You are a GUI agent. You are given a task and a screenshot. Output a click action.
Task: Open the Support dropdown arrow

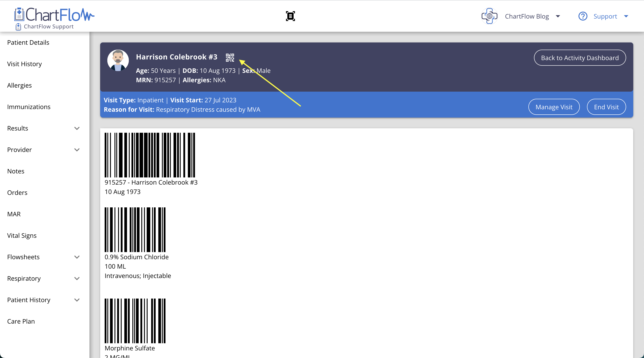coord(626,16)
